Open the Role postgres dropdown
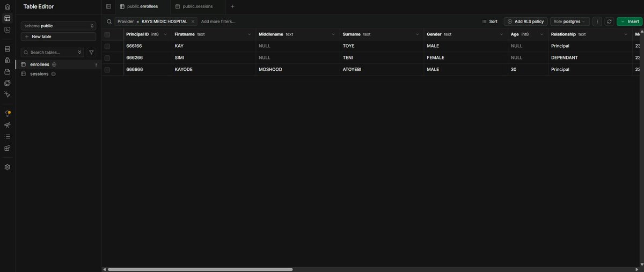The width and height of the screenshot is (644, 272). point(570,21)
